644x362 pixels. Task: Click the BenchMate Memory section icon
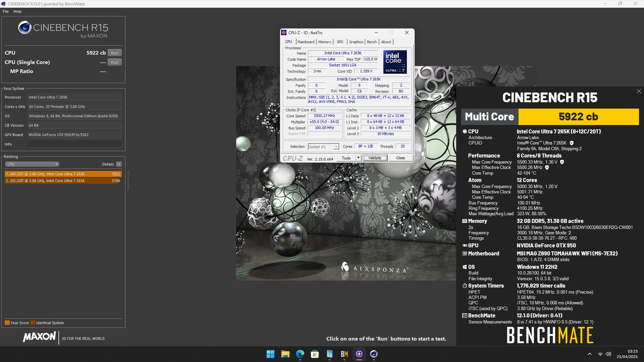(465, 221)
